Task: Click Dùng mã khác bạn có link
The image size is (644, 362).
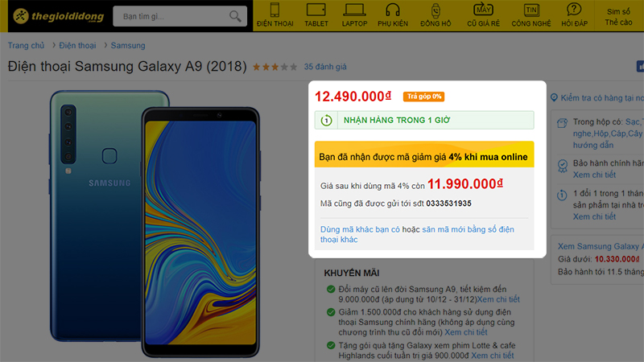Action: [360, 229]
